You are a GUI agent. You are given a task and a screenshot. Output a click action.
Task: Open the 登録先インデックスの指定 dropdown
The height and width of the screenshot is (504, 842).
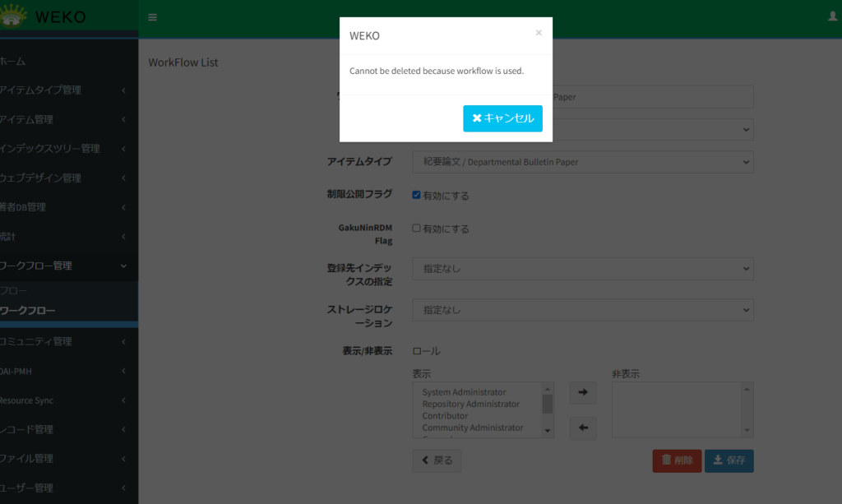click(x=582, y=269)
